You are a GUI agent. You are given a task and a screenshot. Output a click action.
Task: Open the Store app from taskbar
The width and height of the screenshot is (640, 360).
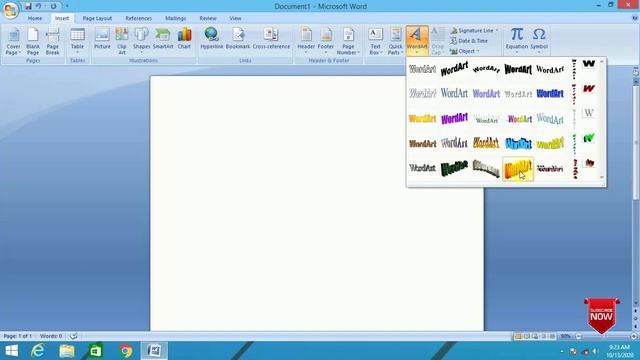pyautogui.click(x=96, y=351)
